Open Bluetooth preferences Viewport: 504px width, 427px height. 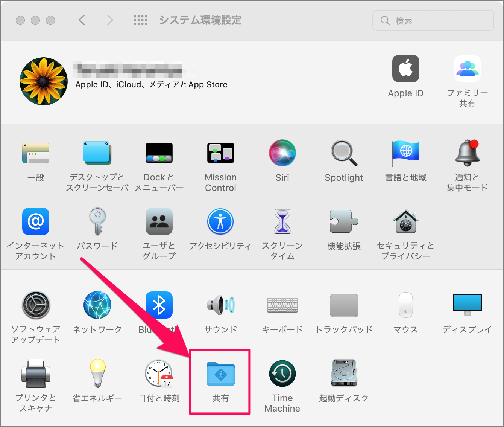click(159, 305)
